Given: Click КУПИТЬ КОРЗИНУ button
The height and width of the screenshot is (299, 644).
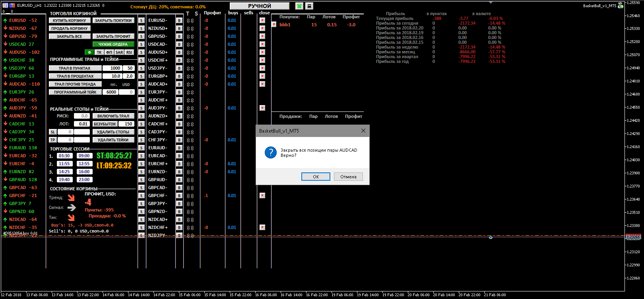Looking at the screenshot, I should pos(70,20).
